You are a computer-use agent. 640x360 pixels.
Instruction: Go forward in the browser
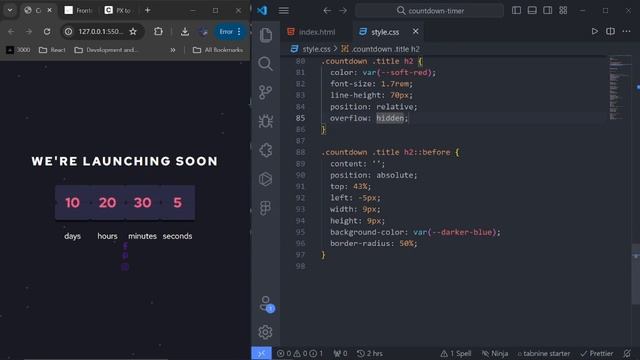tap(29, 31)
